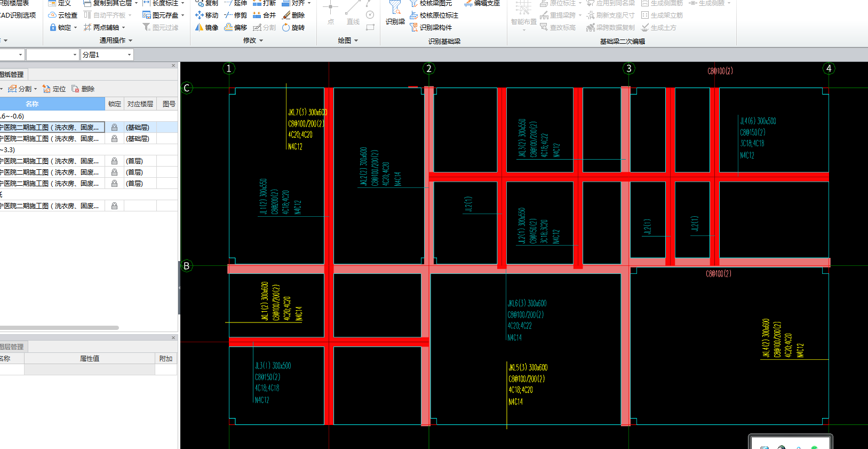Open the 锁定 lock dropdown arrow
The image size is (868, 449).
[75, 28]
